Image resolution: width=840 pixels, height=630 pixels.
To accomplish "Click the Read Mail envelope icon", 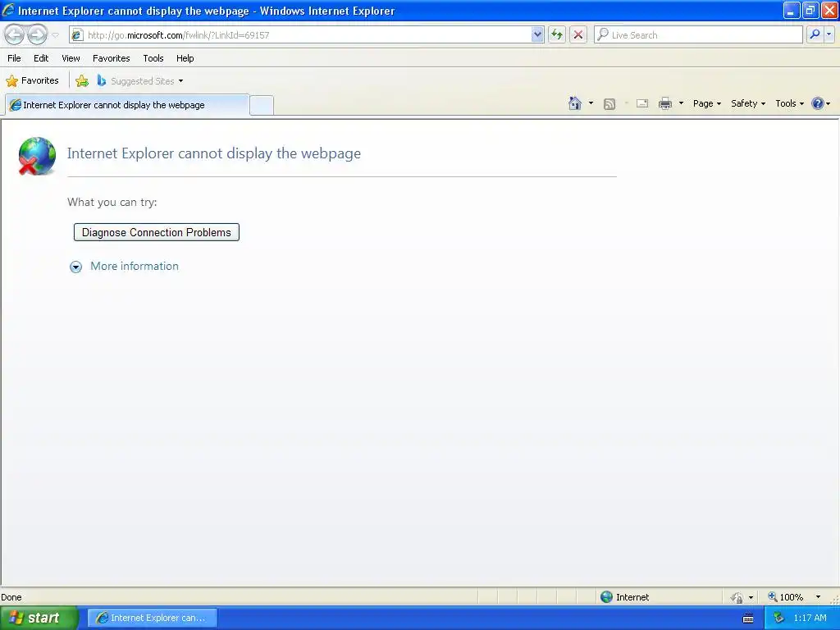I will click(x=642, y=103).
